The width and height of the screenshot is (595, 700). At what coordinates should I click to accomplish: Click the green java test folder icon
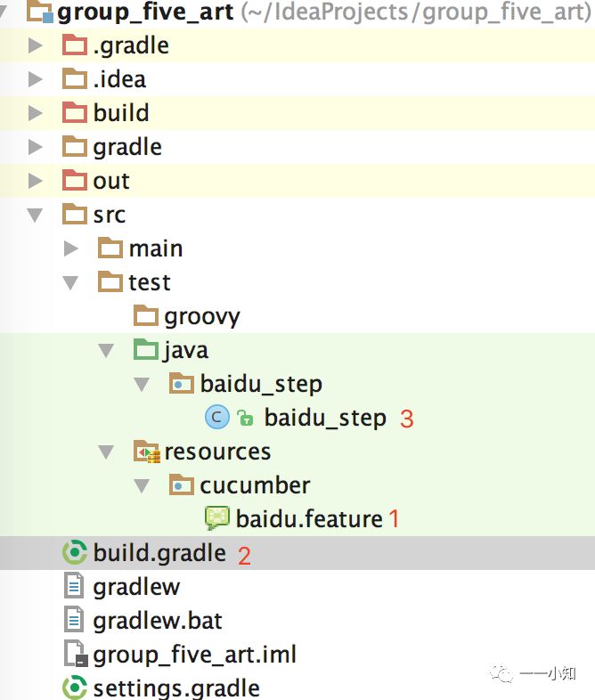click(x=146, y=349)
